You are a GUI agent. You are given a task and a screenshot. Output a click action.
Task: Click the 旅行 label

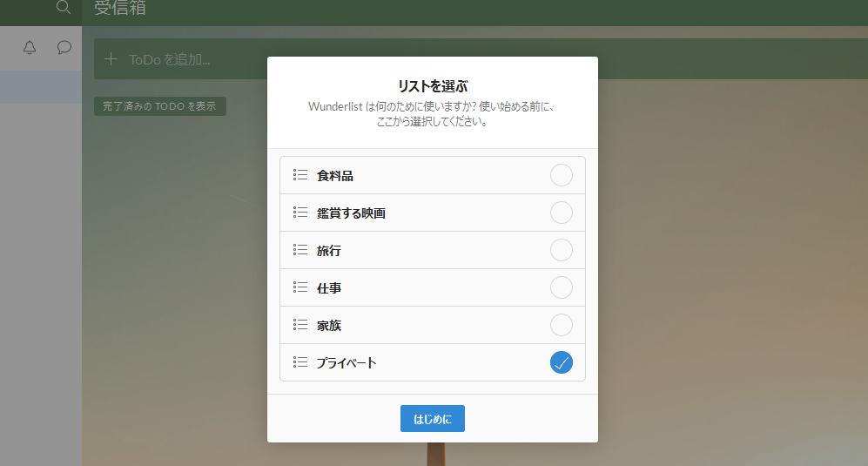pyautogui.click(x=329, y=251)
